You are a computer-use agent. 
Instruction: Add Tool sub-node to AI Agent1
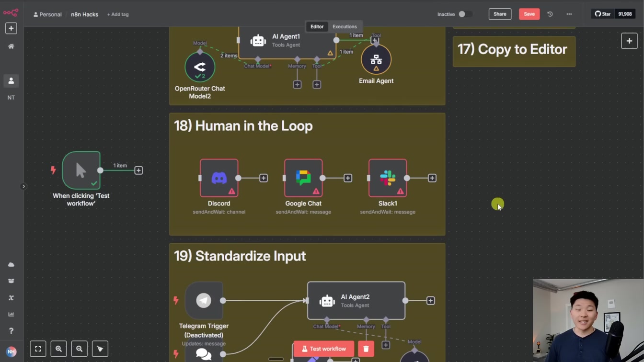tap(317, 85)
